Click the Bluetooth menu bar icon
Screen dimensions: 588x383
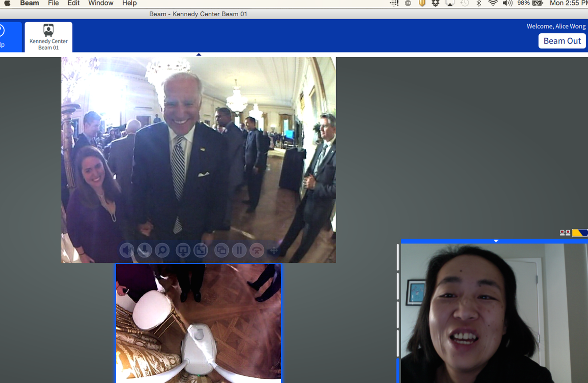479,3
